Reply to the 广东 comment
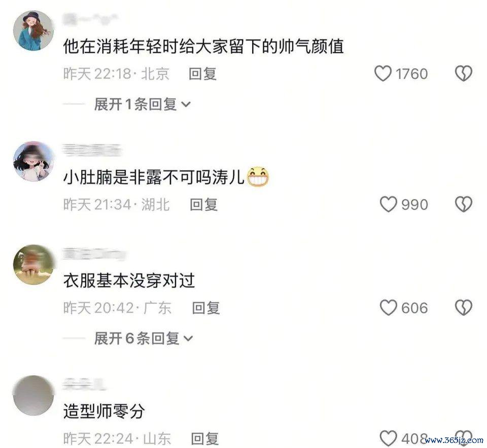The width and height of the screenshot is (487, 448). tap(205, 308)
